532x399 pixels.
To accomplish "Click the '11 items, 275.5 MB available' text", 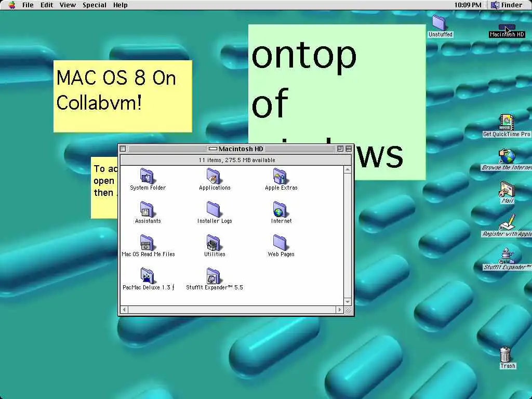I will (237, 160).
